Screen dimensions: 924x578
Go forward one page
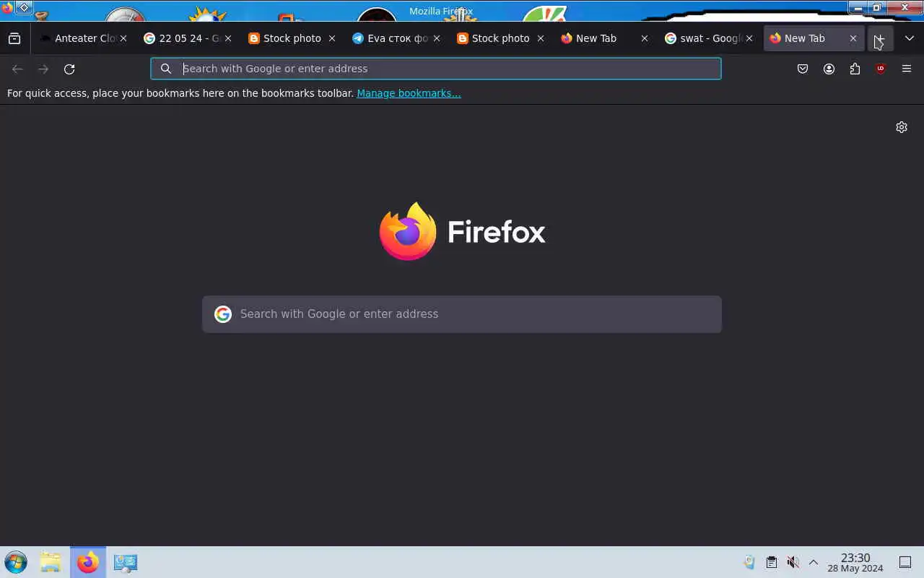coord(43,69)
